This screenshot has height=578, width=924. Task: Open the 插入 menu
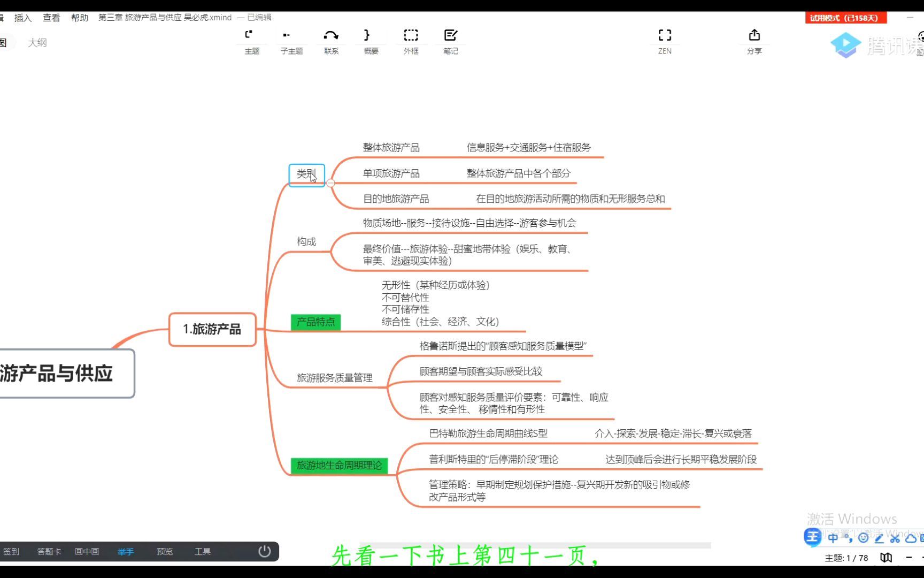23,18
